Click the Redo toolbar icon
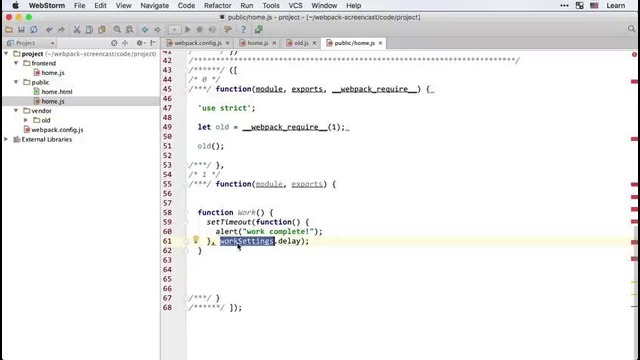 (61, 30)
